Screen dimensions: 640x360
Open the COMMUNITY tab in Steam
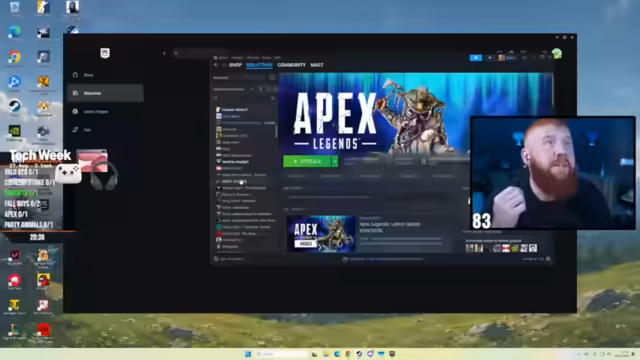click(291, 65)
